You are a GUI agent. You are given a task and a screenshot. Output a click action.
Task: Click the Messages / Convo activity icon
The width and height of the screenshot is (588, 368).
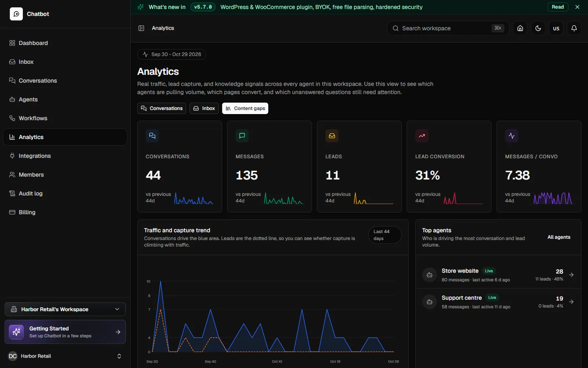[512, 136]
